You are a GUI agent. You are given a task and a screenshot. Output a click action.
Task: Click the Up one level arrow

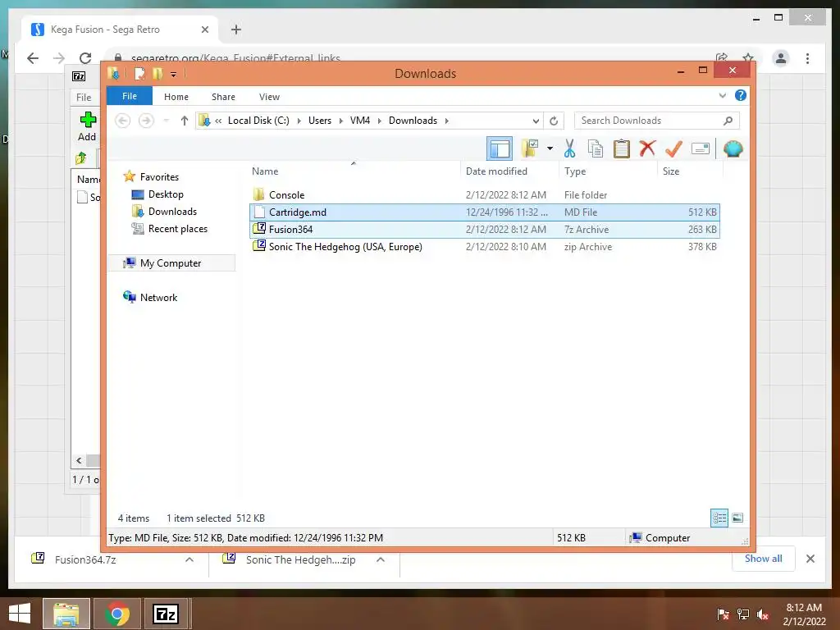185,121
